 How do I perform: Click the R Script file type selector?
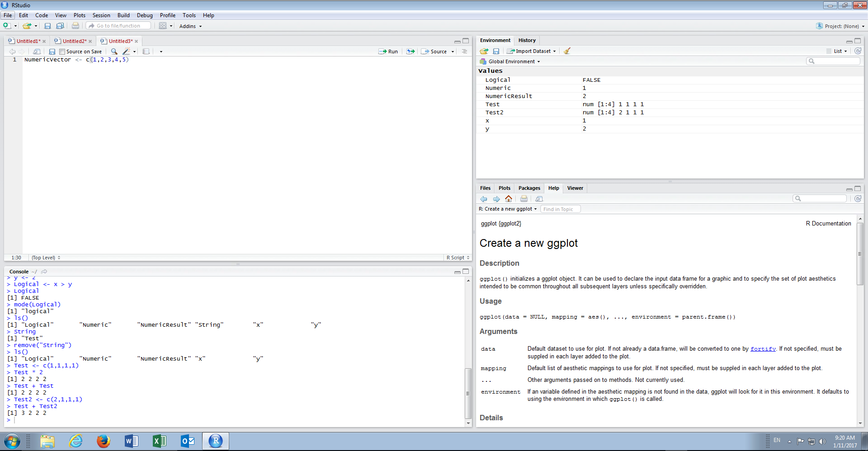tap(458, 258)
